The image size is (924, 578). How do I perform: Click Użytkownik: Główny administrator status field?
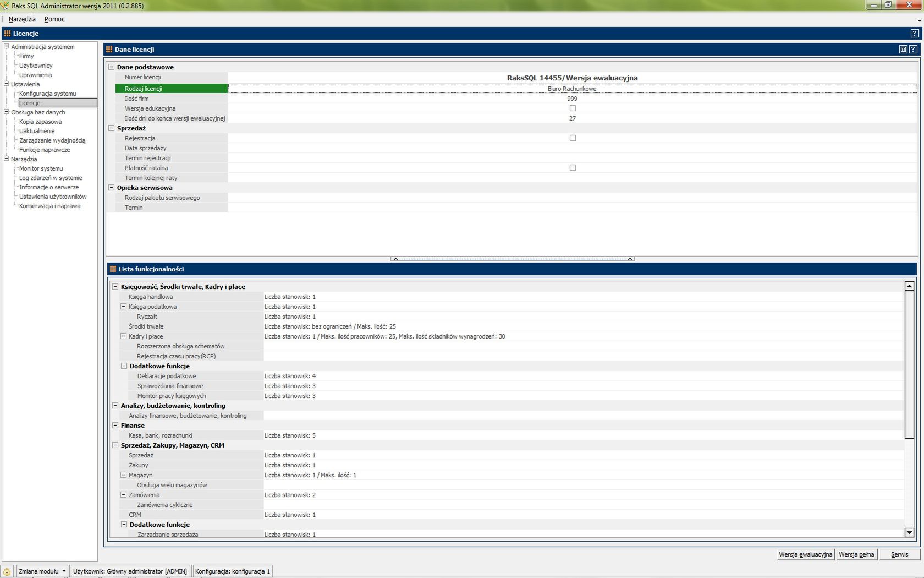pyautogui.click(x=130, y=571)
